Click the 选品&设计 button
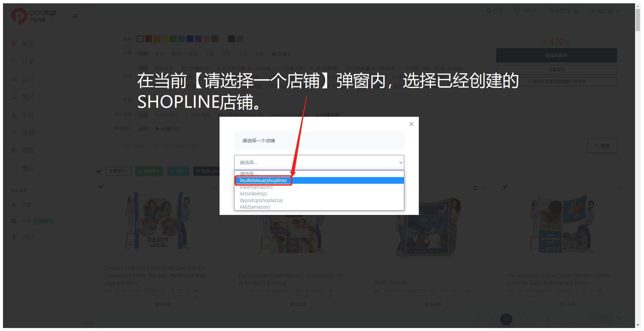Screen dimensions: 644x331 [x=556, y=55]
